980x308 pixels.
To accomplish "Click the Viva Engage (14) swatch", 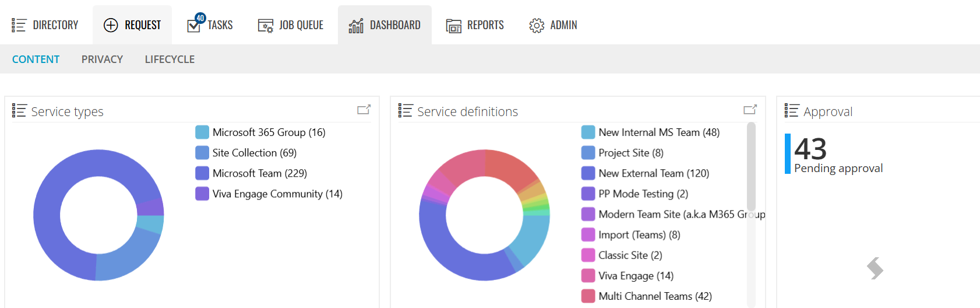I will click(x=588, y=275).
